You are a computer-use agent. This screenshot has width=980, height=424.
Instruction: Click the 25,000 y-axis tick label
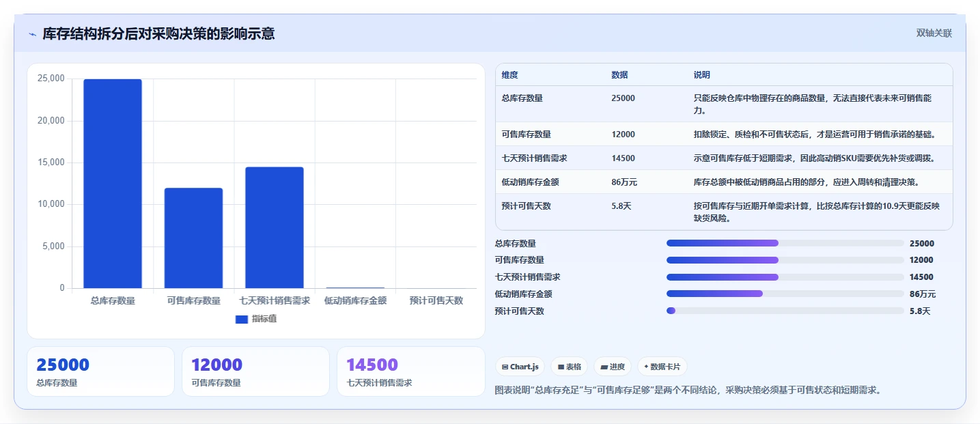[x=51, y=79]
